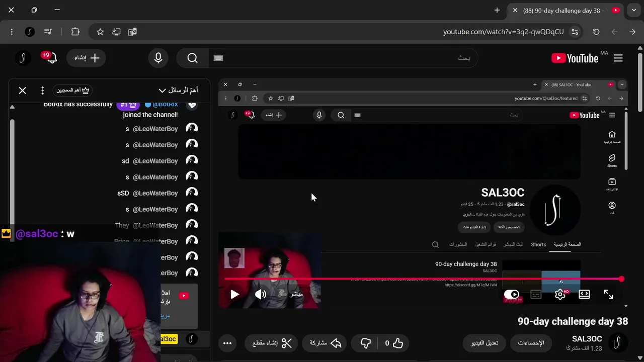Mute the video volume
Image resolution: width=644 pixels, height=362 pixels.
(260, 295)
